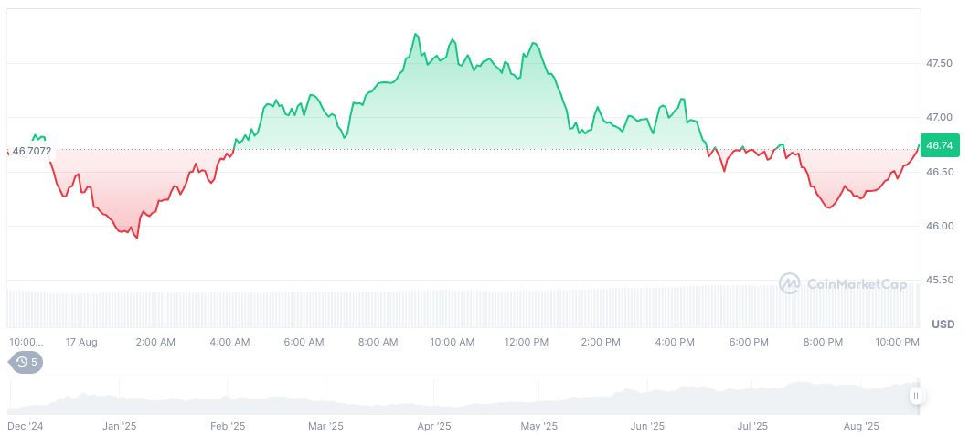The image size is (980, 436).
Task: Click the 12:00 PM time axis label
Action: point(527,342)
